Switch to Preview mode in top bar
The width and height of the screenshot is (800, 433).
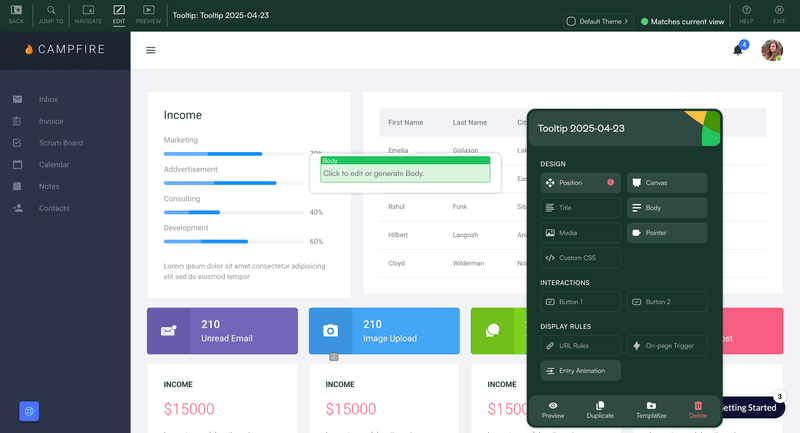[x=148, y=14]
